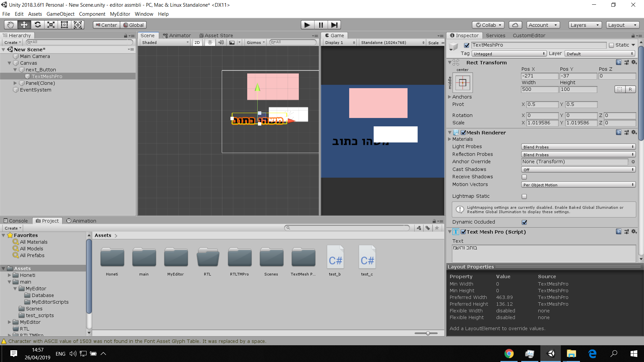This screenshot has height=362, width=644.
Task: Open cloud services button
Action: pos(515,25)
